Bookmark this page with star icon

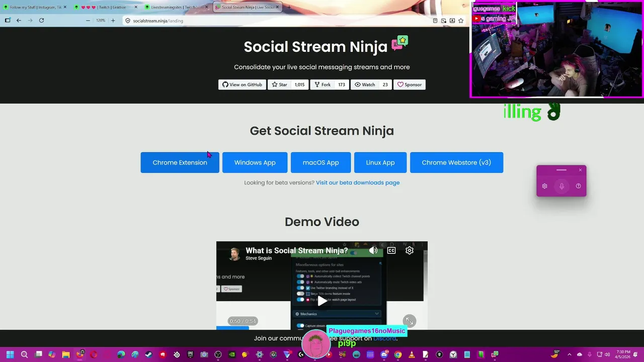pos(461,21)
